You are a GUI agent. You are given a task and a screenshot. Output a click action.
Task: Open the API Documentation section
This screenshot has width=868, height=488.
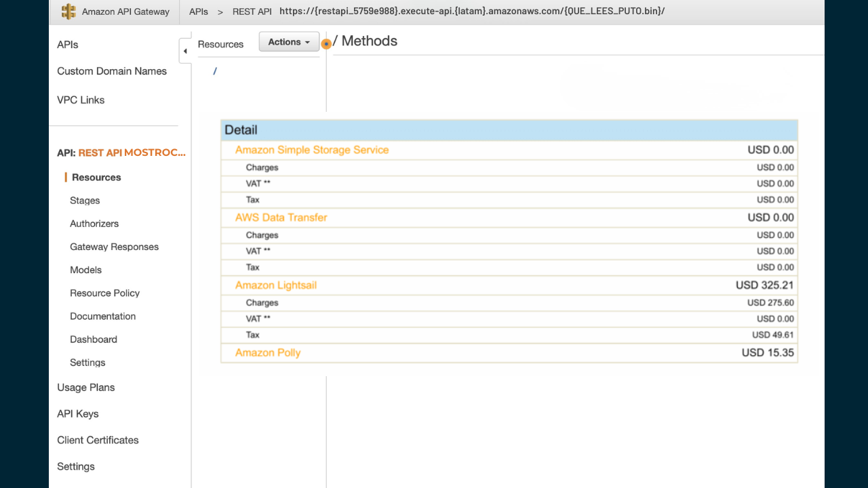pos(103,316)
